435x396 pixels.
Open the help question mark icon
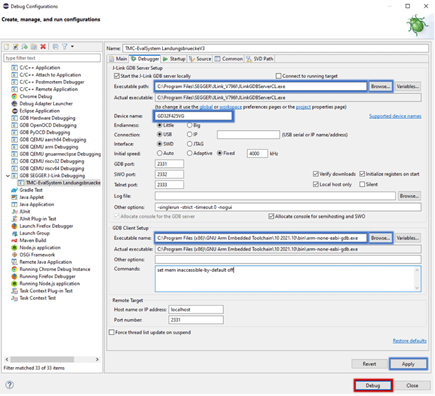(x=10, y=385)
